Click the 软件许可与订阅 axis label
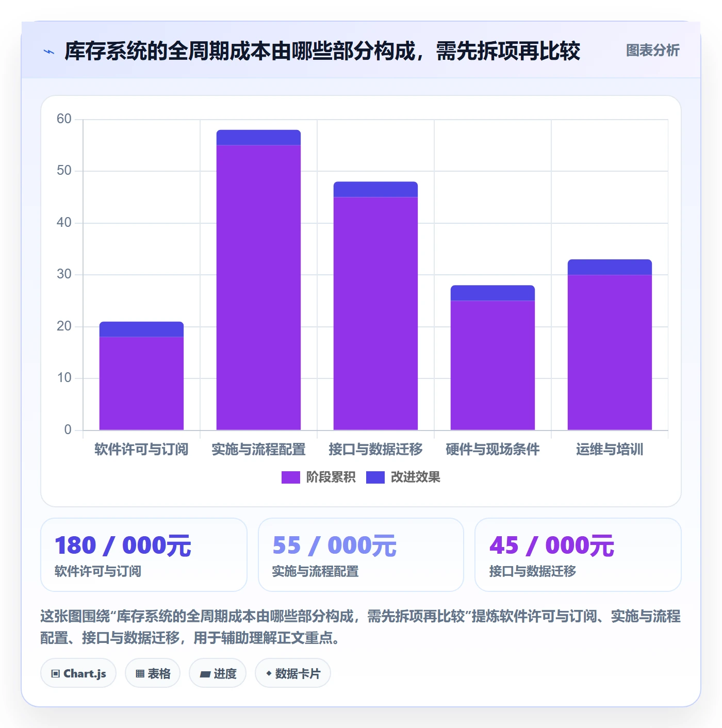The height and width of the screenshot is (728, 722). pyautogui.click(x=141, y=450)
